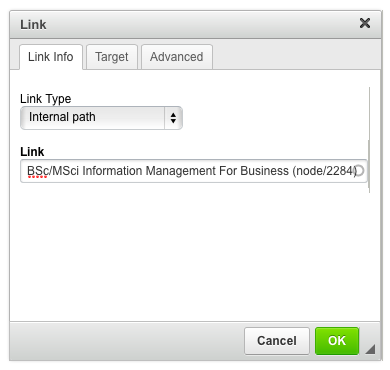
Task: Click the Link Type label
Action: click(x=46, y=99)
